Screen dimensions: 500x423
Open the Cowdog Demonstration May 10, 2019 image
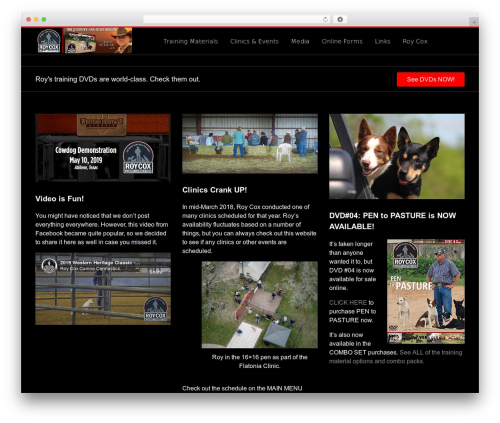pos(103,148)
